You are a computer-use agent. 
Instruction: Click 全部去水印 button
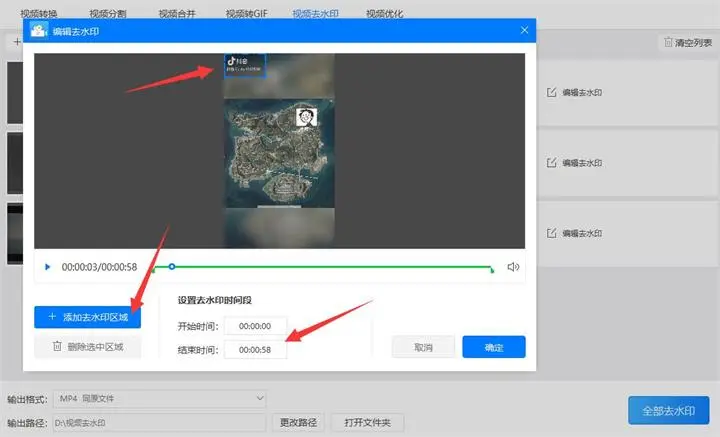point(669,410)
